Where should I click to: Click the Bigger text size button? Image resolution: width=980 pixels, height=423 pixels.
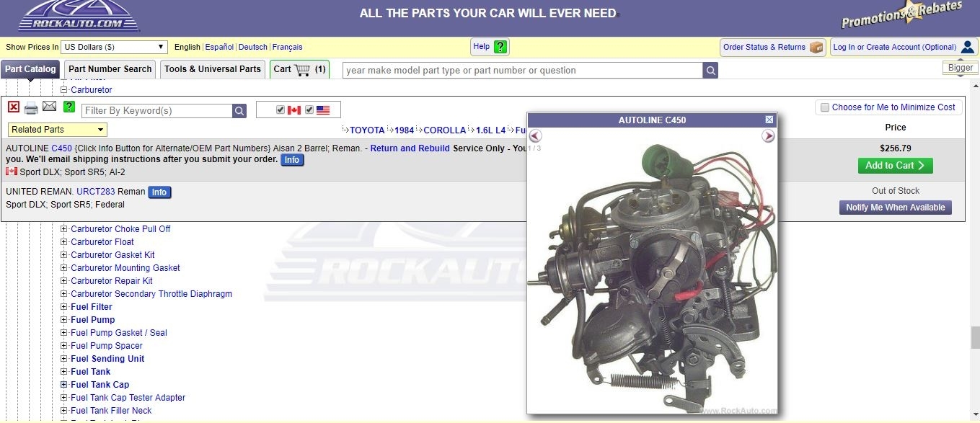pos(960,68)
